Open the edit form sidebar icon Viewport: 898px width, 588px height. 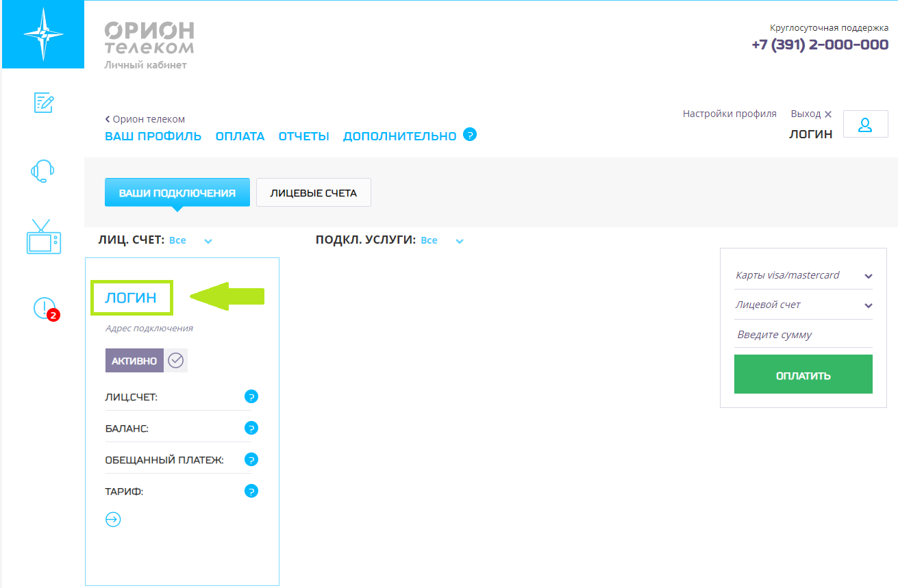pos(44,103)
